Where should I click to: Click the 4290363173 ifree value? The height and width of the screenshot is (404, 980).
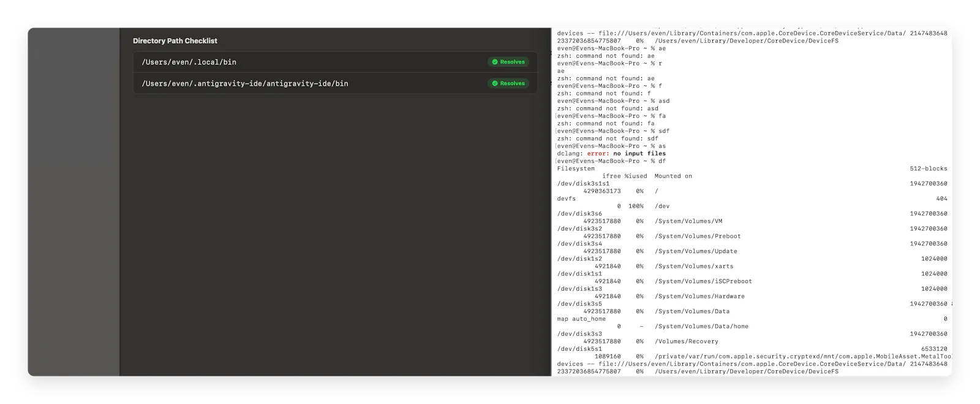click(602, 191)
